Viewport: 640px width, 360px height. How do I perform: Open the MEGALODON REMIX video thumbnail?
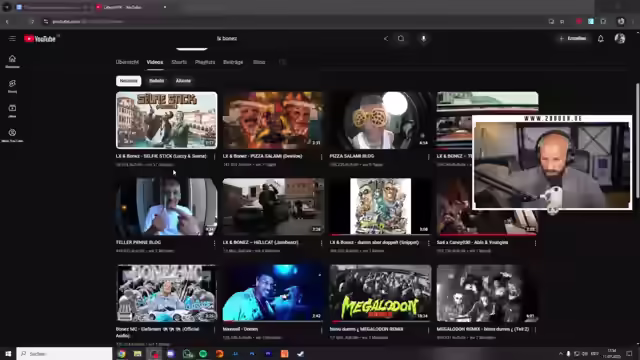coord(380,293)
